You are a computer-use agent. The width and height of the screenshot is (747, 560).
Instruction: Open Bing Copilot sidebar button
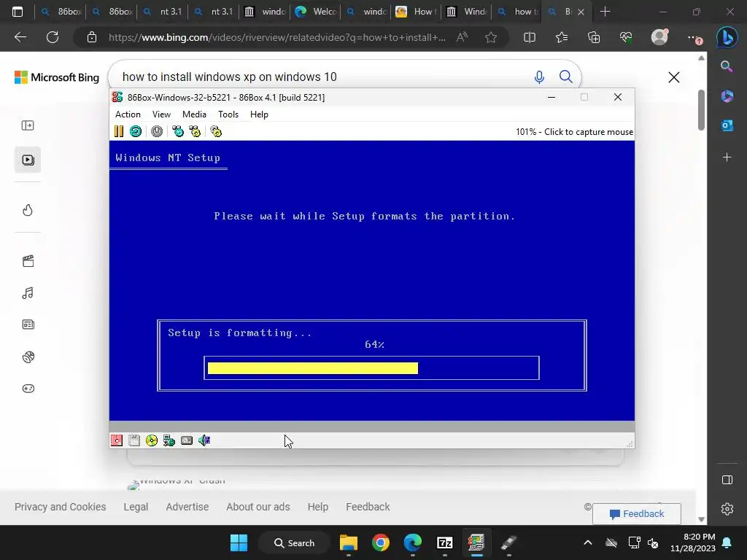(727, 37)
